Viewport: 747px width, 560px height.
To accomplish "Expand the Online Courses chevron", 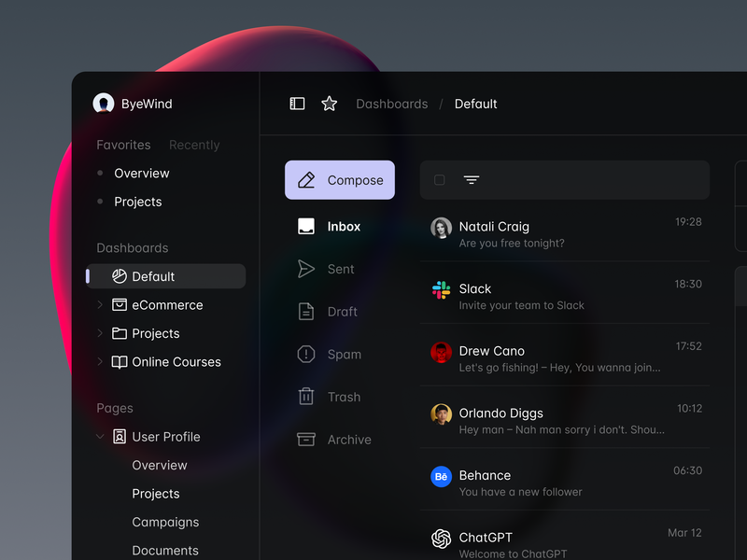I will pyautogui.click(x=100, y=362).
